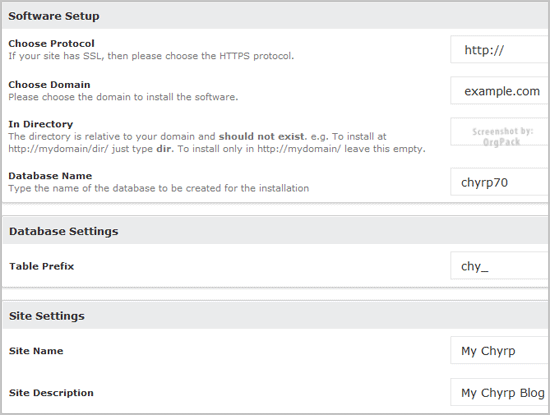The image size is (550, 415).
Task: Click the Site Description label
Action: coord(51,393)
